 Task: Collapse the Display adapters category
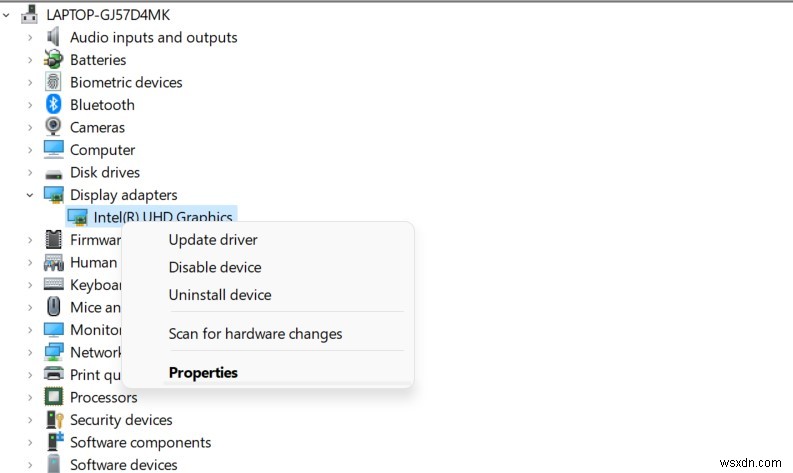[x=31, y=195]
